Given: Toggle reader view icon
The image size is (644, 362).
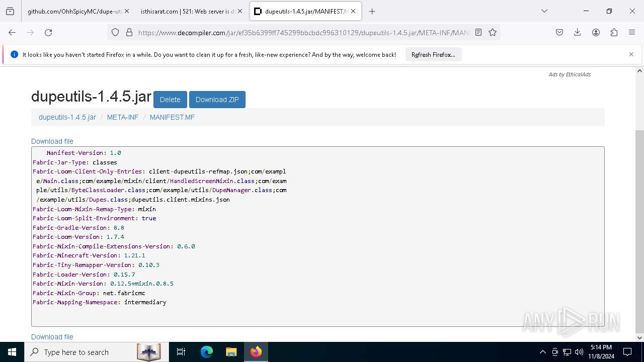Looking at the screenshot, I should click(x=478, y=32).
